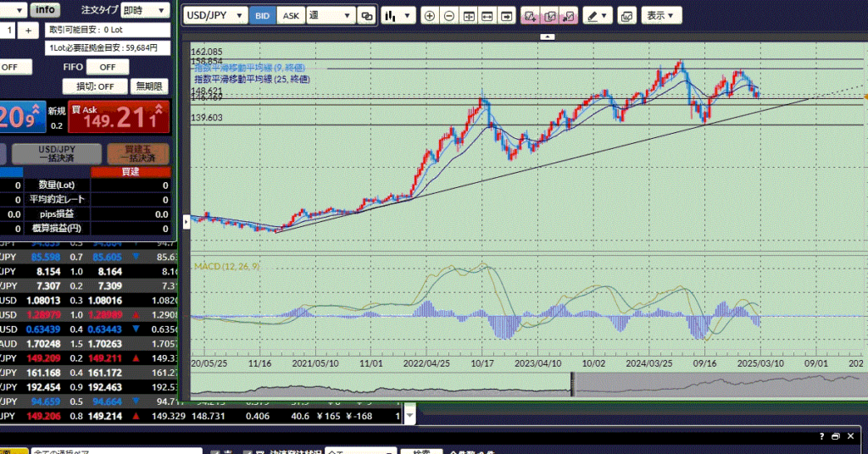Open the USD/JPY currency pair dropdown
The height and width of the screenshot is (454, 868).
pyautogui.click(x=215, y=16)
